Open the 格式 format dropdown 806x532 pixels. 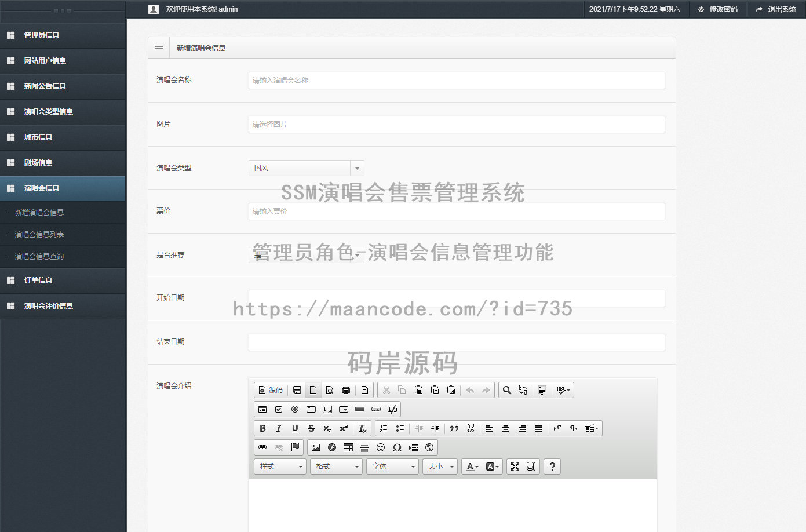click(x=337, y=467)
